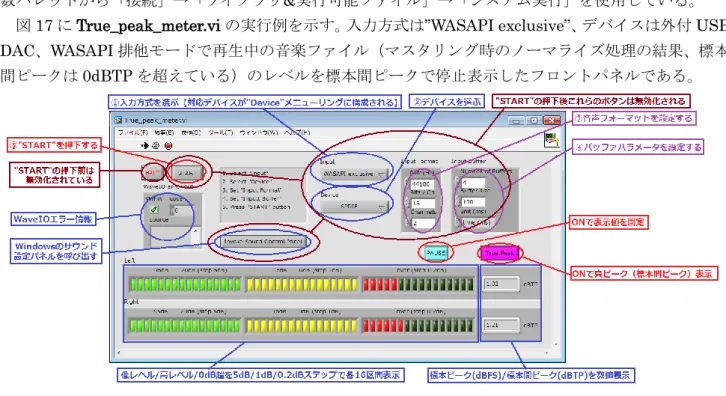Click the stepper arrows beside the 44100 rate field
Image resolution: width=726 pixels, height=396 pixels.
(x=407, y=184)
